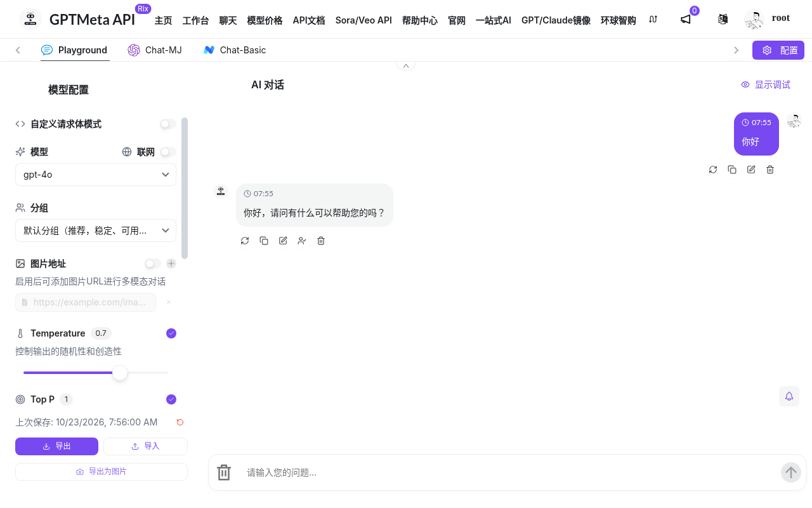
Task: Open announcements megaphone icon
Action: click(686, 20)
